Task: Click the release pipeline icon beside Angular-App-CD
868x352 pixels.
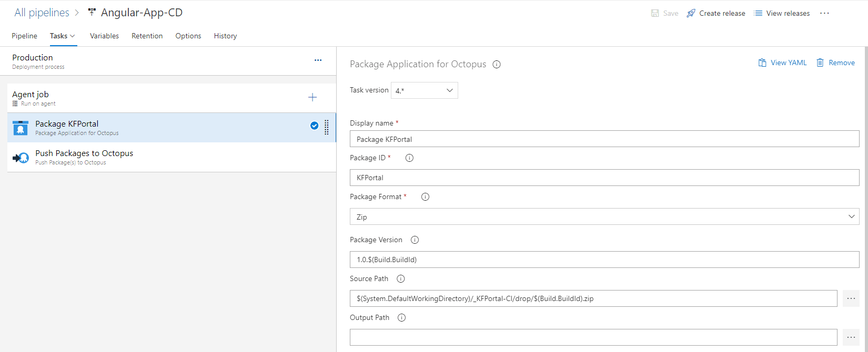Action: 92,12
